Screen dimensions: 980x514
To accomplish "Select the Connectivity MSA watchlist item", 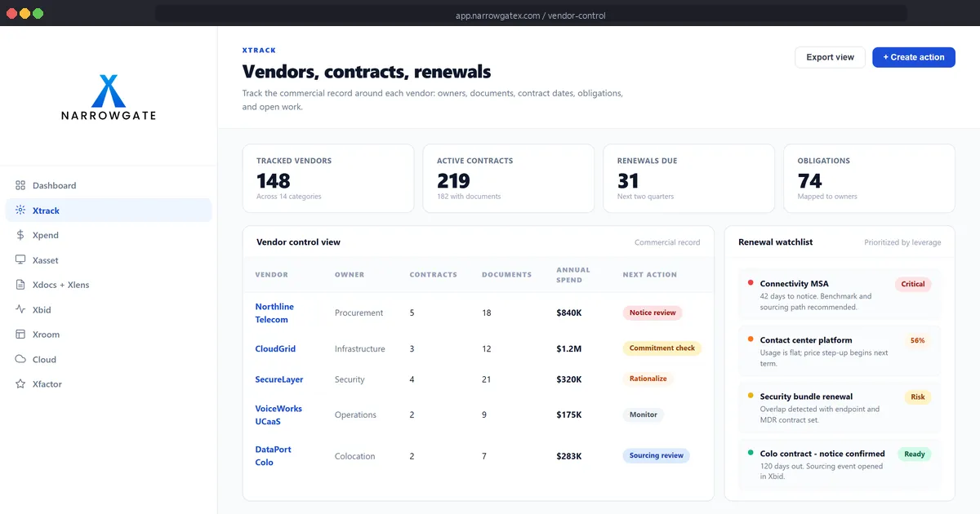I will pyautogui.click(x=840, y=295).
